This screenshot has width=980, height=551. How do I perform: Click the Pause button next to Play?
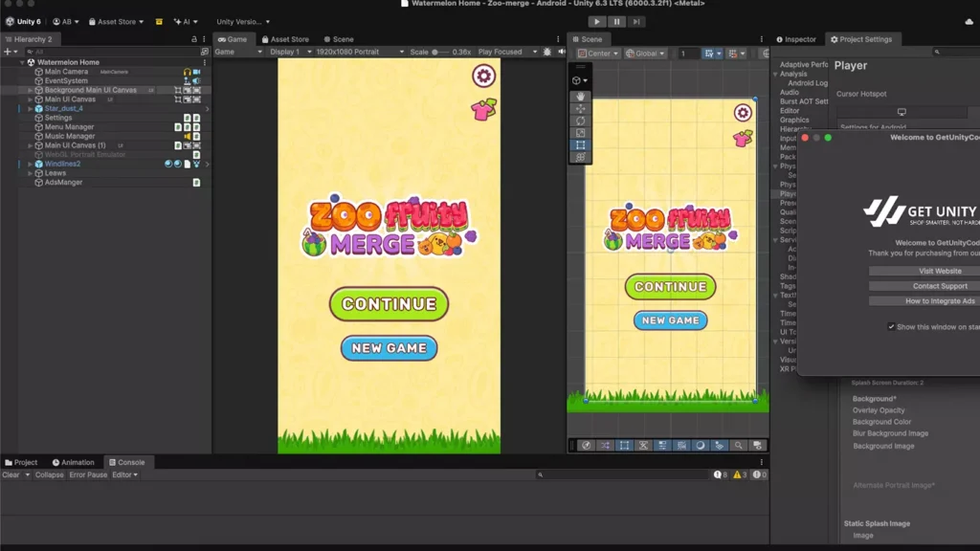point(617,21)
